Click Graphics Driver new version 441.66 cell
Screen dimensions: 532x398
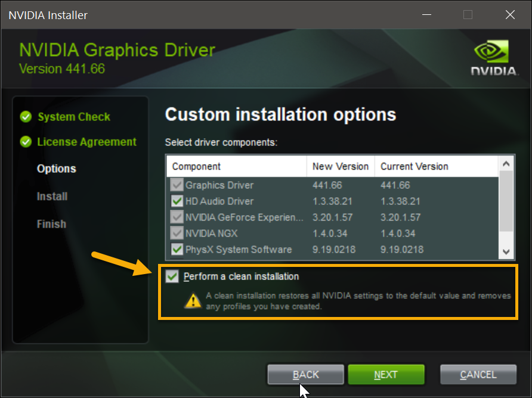pos(327,185)
